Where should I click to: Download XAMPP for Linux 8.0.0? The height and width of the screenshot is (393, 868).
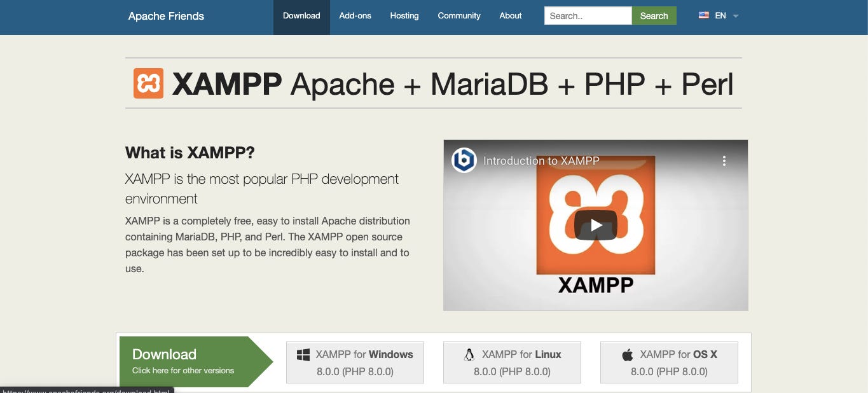(x=512, y=362)
